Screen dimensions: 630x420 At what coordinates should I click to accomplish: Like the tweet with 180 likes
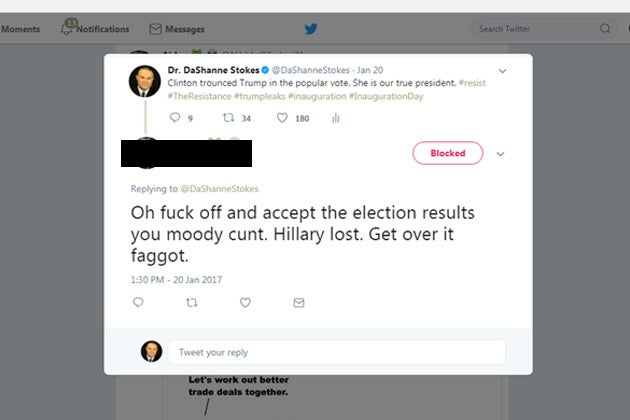(x=282, y=117)
